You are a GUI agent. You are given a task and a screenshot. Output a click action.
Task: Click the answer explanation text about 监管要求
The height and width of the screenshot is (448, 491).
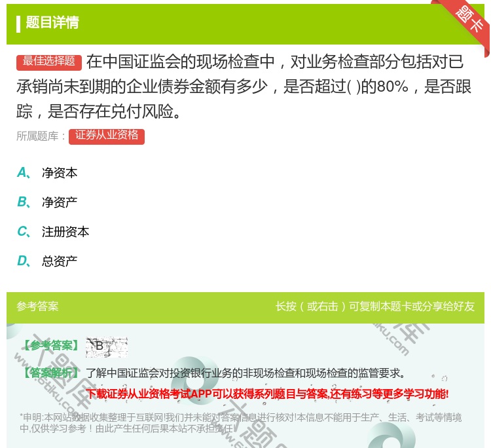245,373
